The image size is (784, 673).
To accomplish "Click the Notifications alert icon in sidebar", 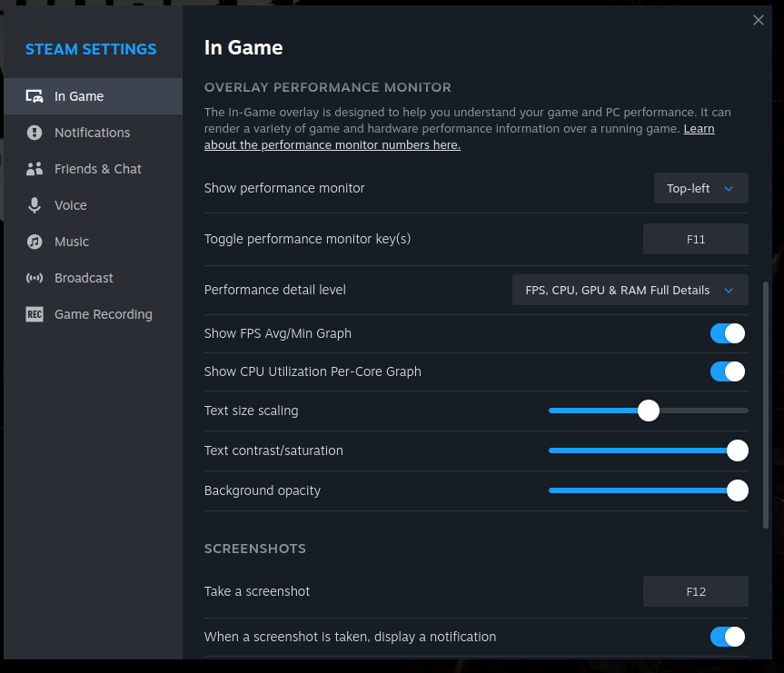I will (35, 133).
